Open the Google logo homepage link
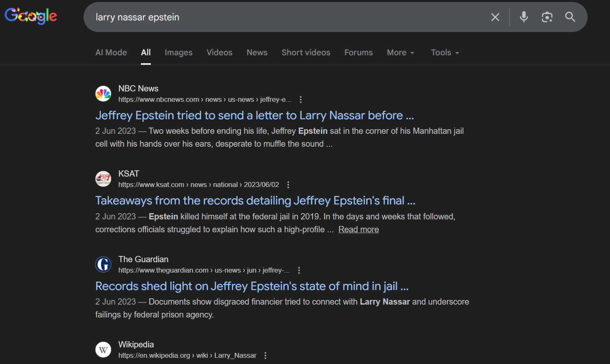Viewport: 610px width, 364px height. [31, 16]
